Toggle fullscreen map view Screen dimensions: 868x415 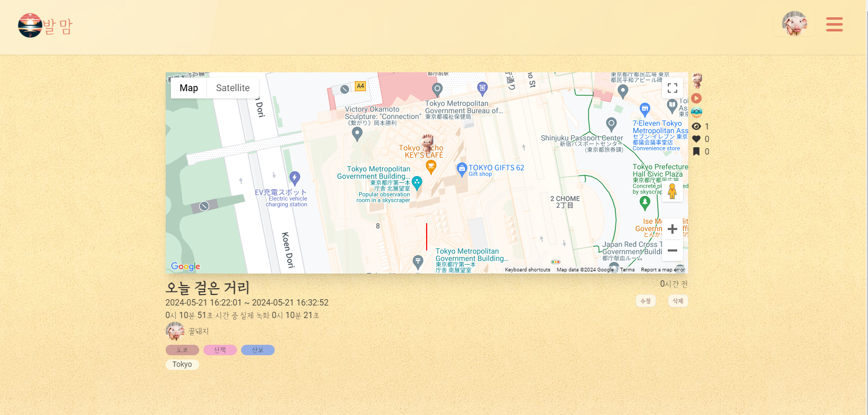(x=672, y=88)
